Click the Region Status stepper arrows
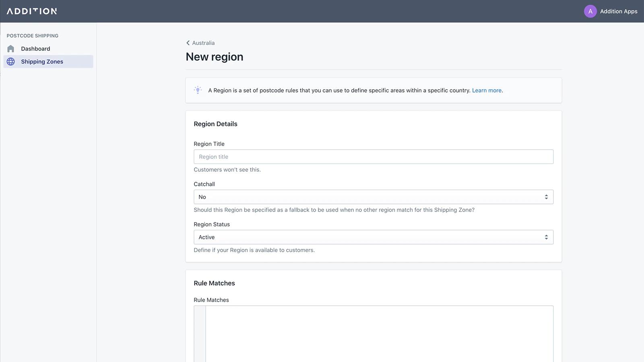This screenshot has height=362, width=644. [546, 237]
